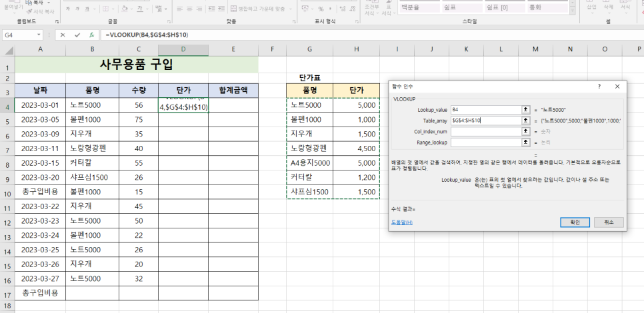Screen dimensions: 644x313
Task: Open the fill color dropdown arrow
Action: [x=132, y=9]
